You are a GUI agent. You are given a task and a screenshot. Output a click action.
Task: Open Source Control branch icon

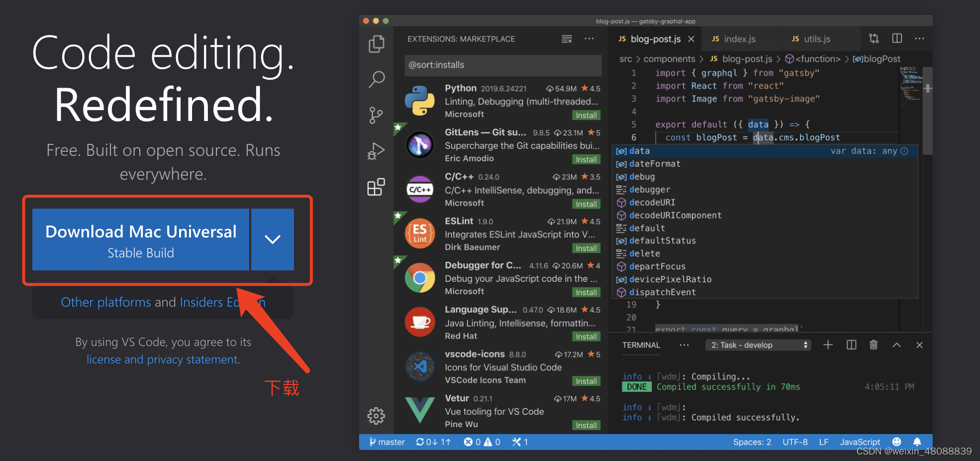pos(376,115)
